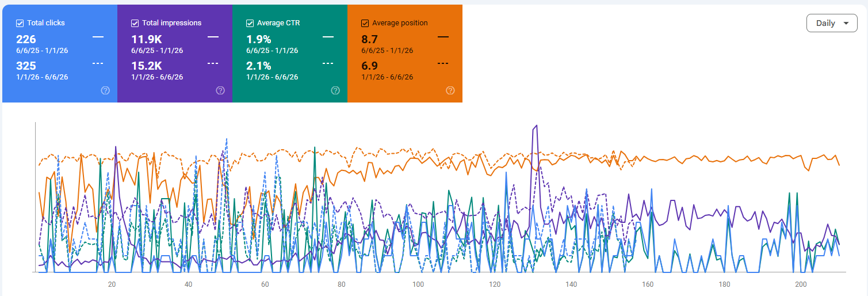Click x-axis label 180 on chart
This screenshot has height=296, width=868.
tap(725, 284)
